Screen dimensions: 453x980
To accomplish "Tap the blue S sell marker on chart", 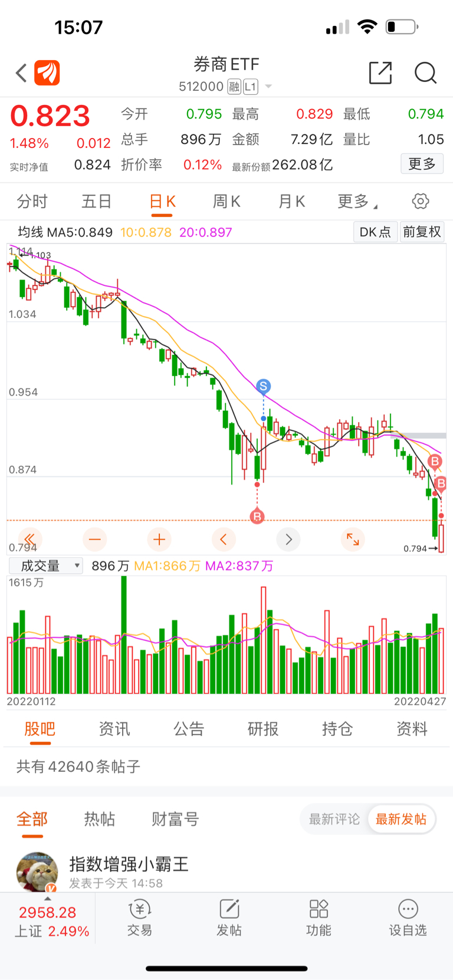I will coord(263,386).
